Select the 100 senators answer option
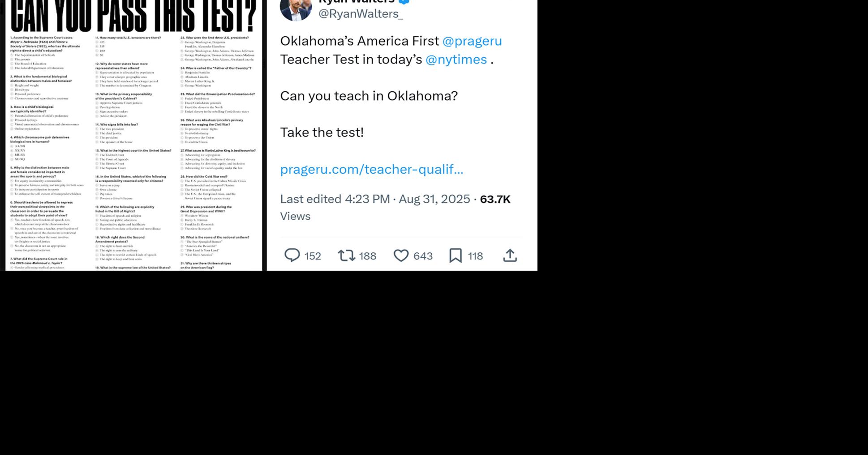Image resolution: width=868 pixels, height=455 pixels. tap(100, 51)
